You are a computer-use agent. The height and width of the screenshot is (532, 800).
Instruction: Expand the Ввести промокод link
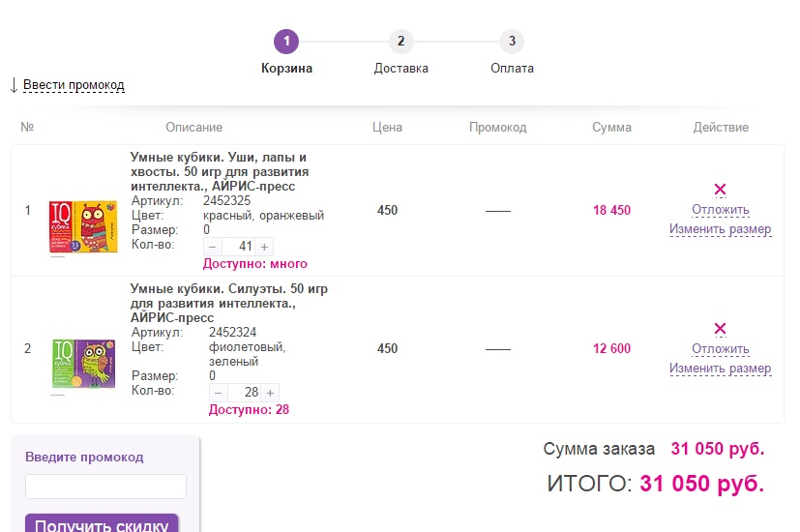coord(74,85)
